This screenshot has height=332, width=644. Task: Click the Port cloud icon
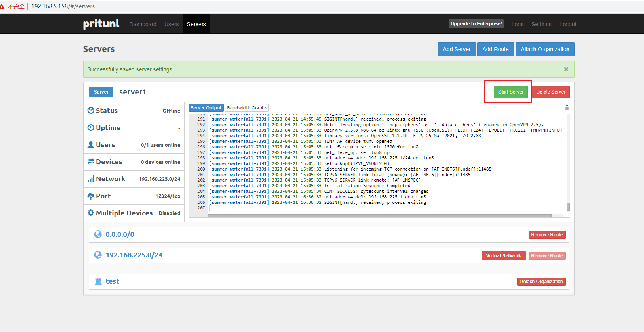pyautogui.click(x=91, y=196)
